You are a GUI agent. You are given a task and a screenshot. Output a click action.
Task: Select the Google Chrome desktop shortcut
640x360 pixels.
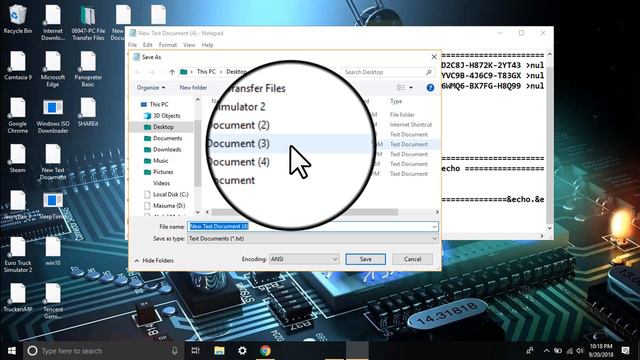pyautogui.click(x=18, y=116)
